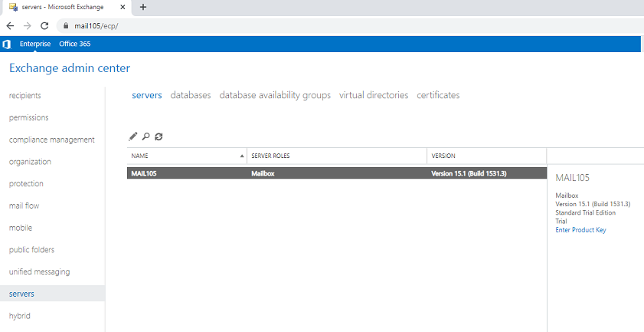Go to permissions in sidebar

click(29, 117)
